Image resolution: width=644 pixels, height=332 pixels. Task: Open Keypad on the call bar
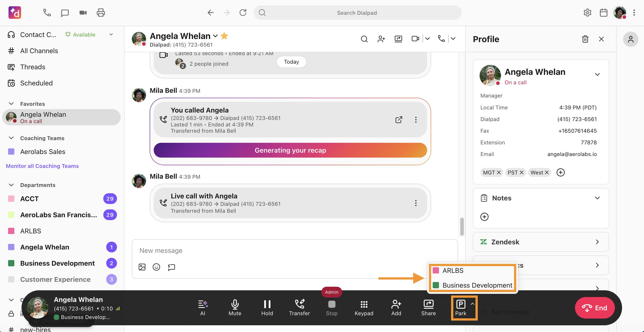pyautogui.click(x=364, y=308)
